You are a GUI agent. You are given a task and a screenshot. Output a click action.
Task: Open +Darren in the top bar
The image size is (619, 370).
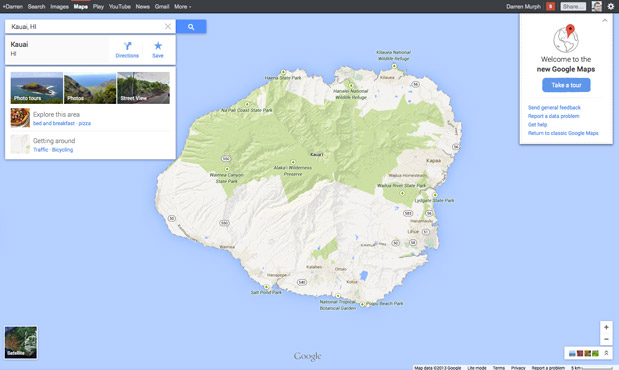click(13, 6)
